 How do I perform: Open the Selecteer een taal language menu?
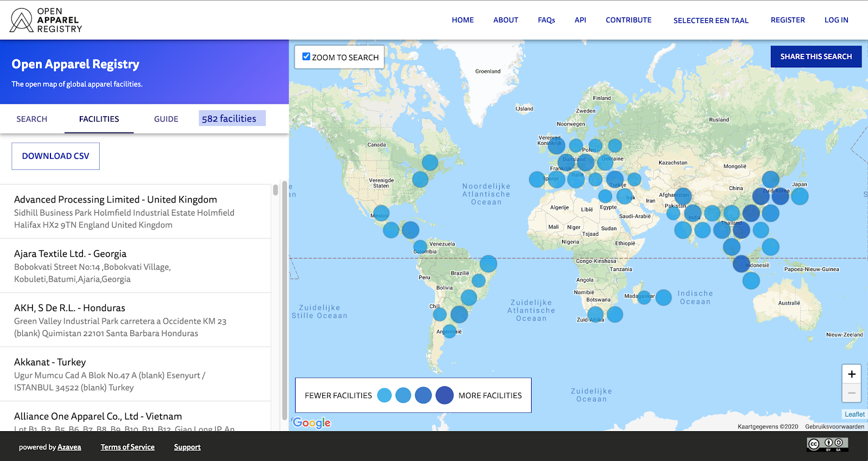[711, 21]
